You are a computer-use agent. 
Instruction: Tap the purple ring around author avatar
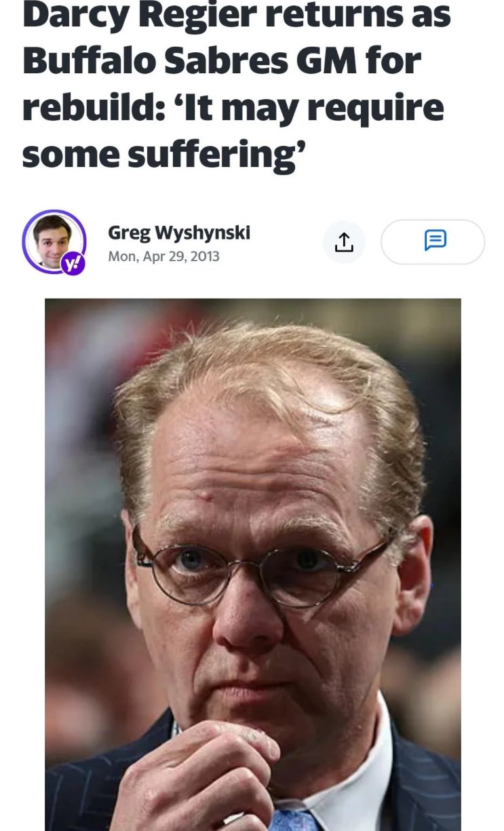tap(54, 241)
